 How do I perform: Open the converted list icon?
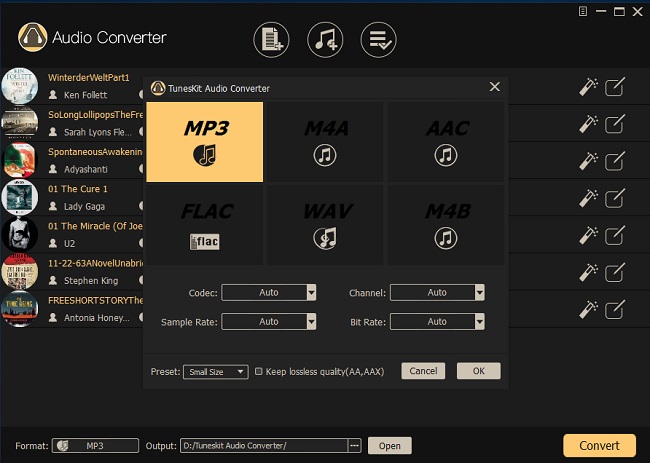pyautogui.click(x=378, y=39)
